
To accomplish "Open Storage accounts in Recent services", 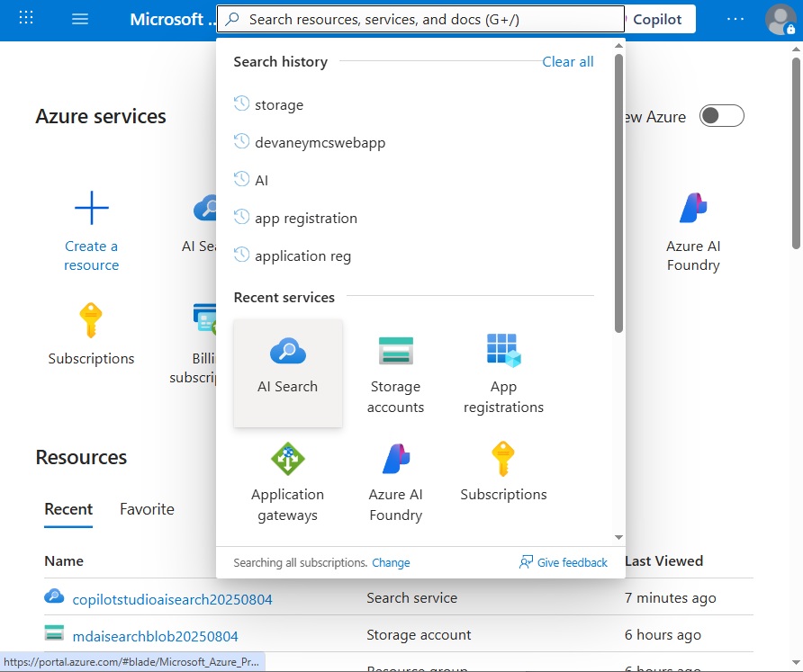I will point(395,375).
